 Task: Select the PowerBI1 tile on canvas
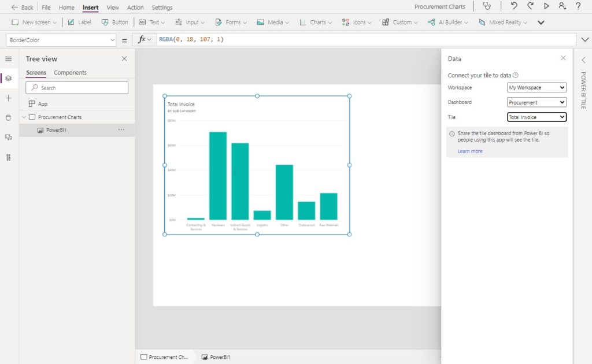[x=256, y=164]
